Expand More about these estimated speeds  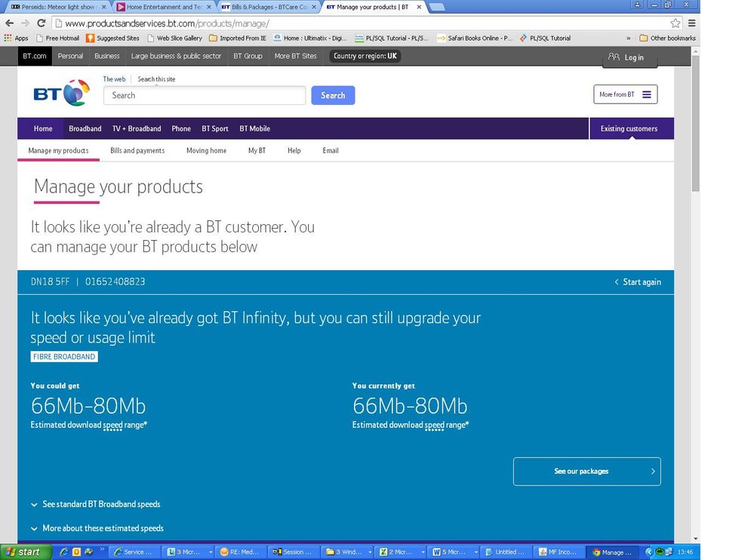point(97,528)
